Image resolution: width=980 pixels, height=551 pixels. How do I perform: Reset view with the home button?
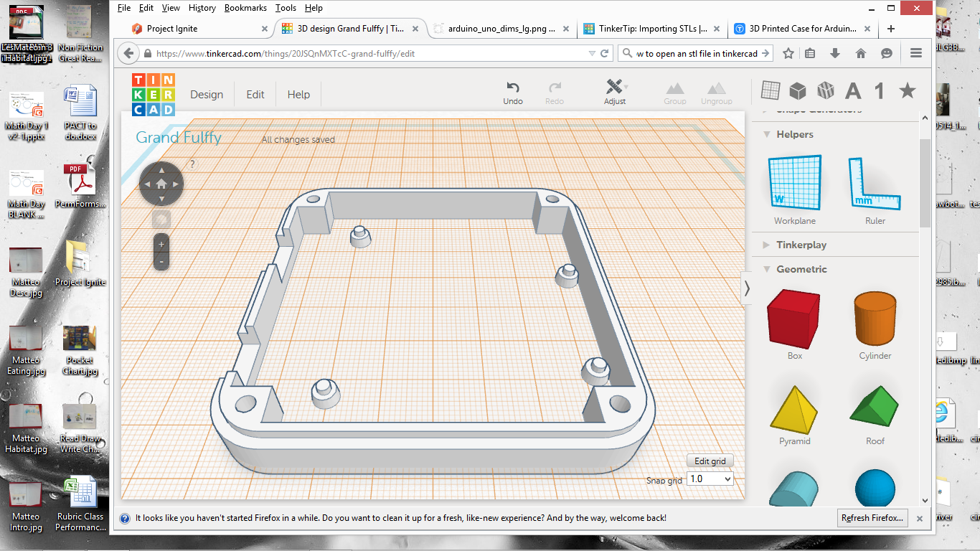point(161,184)
